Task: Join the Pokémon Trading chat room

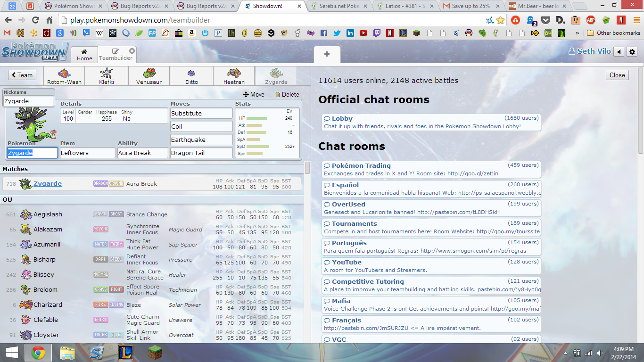Action: click(x=430, y=169)
